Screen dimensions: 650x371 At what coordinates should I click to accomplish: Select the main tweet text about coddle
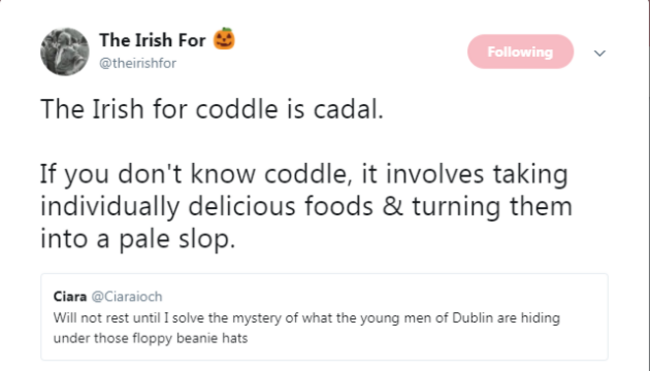(x=306, y=174)
